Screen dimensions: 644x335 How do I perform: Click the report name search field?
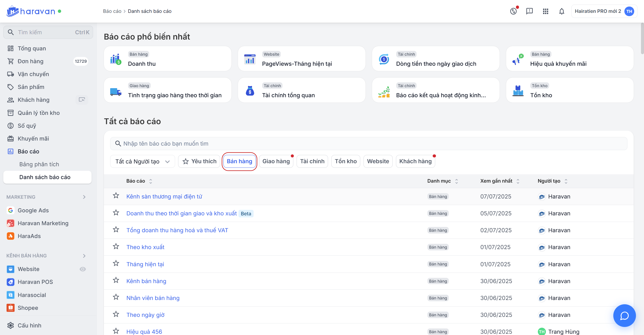pos(369,144)
